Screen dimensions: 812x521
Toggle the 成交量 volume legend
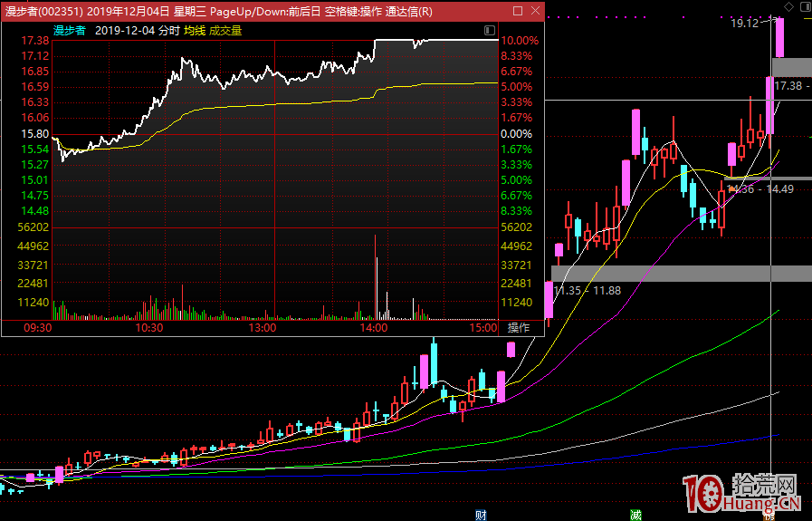tap(225, 30)
